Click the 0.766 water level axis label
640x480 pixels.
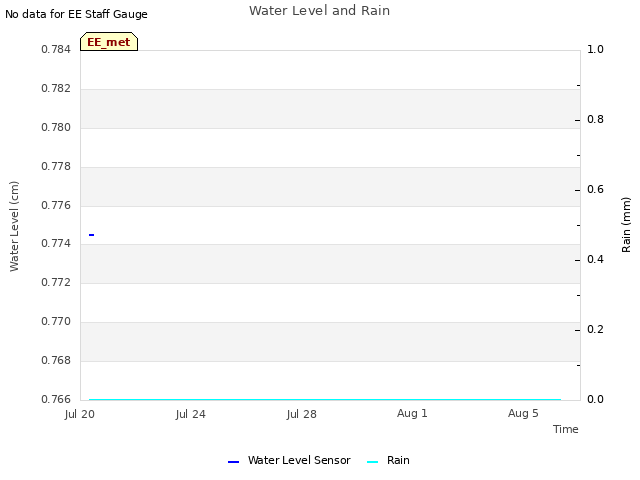coord(56,399)
